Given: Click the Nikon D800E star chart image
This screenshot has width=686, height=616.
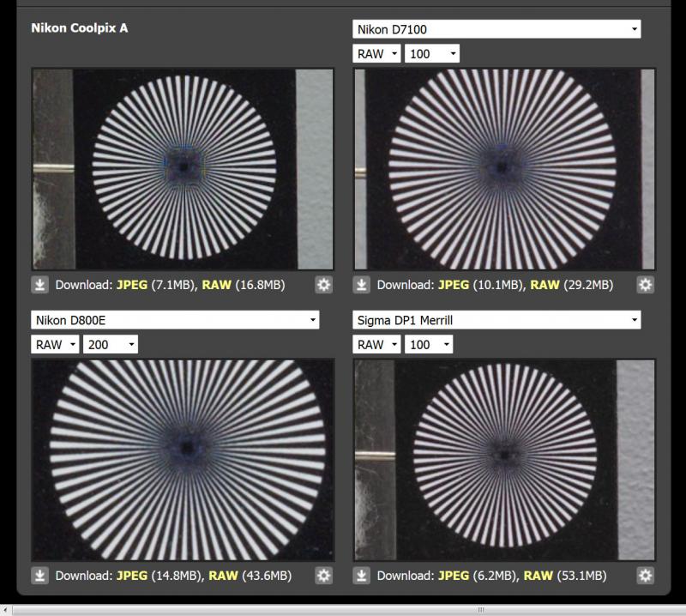Looking at the screenshot, I should click(183, 460).
